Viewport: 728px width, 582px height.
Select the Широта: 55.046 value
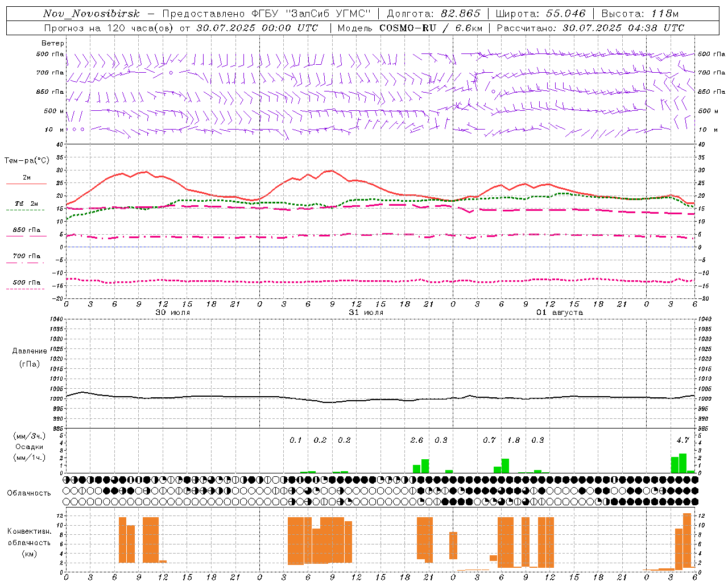click(x=540, y=14)
